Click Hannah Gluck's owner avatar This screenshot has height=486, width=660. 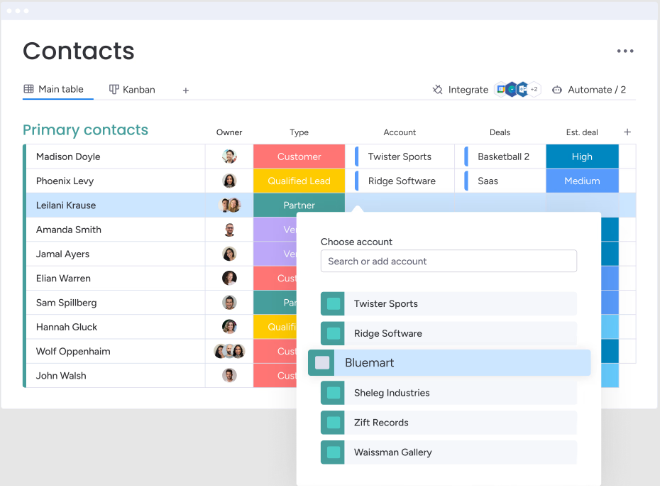pos(229,327)
